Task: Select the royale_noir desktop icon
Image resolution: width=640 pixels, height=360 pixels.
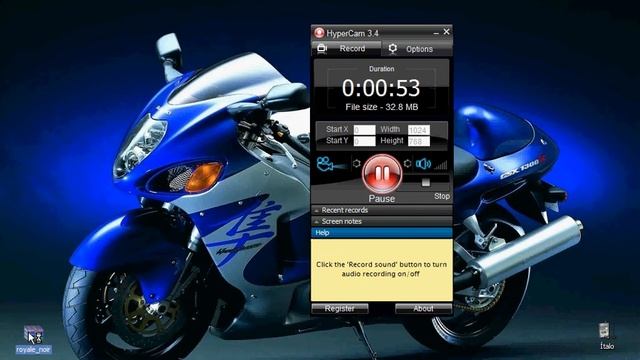Action: [x=33, y=340]
